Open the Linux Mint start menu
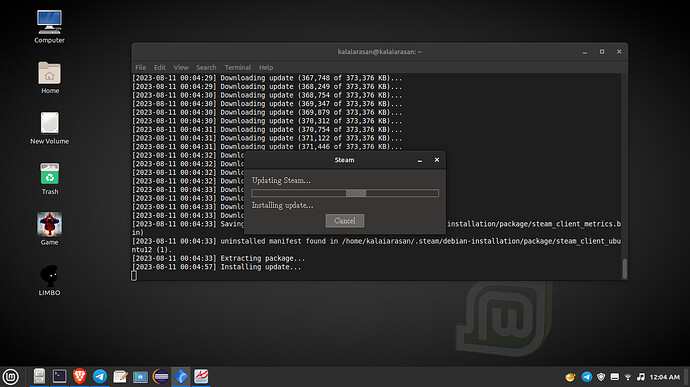The image size is (690, 387). (11, 377)
